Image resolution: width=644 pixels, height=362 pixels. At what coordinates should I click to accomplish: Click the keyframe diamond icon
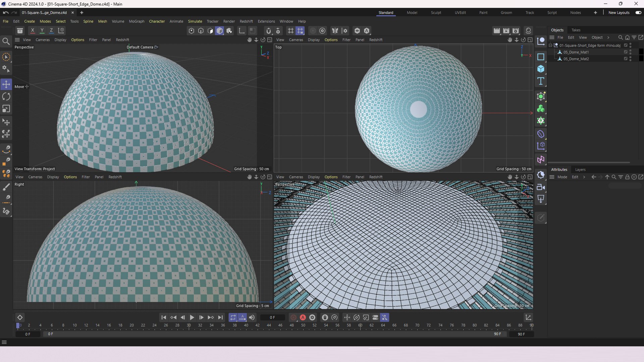[20, 317]
